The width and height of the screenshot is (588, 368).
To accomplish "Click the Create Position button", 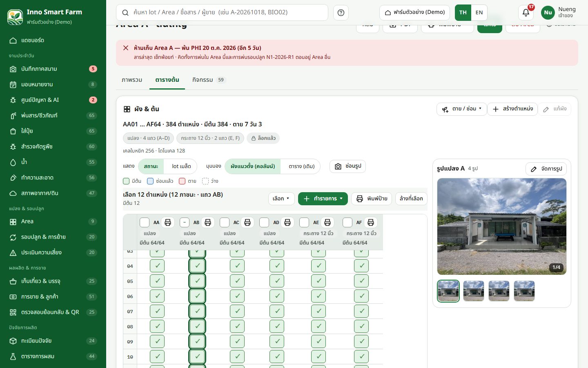I will point(512,109).
